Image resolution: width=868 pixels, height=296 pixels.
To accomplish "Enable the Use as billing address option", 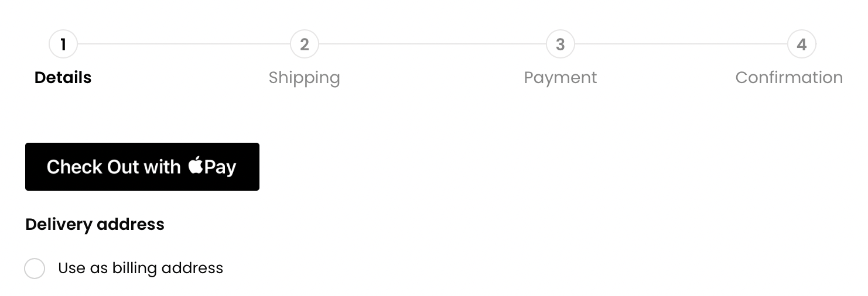I will [35, 269].
